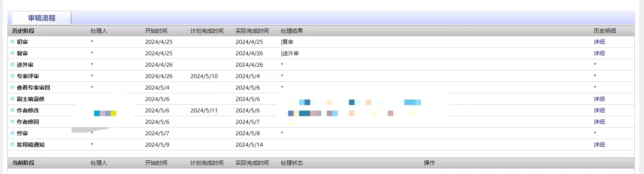Click the 当前阶段 section header

pyautogui.click(x=23, y=163)
